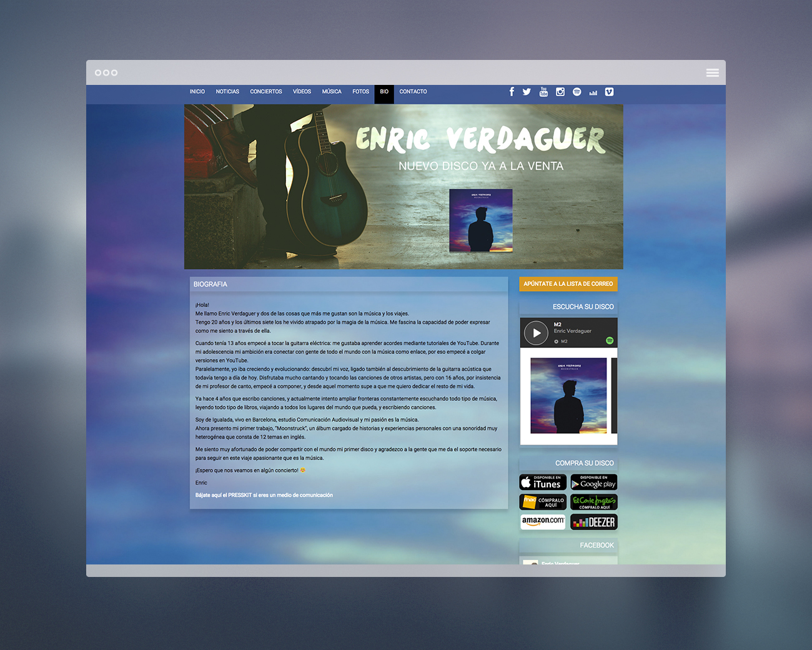Open the NOTICIAS menu item

(x=227, y=92)
